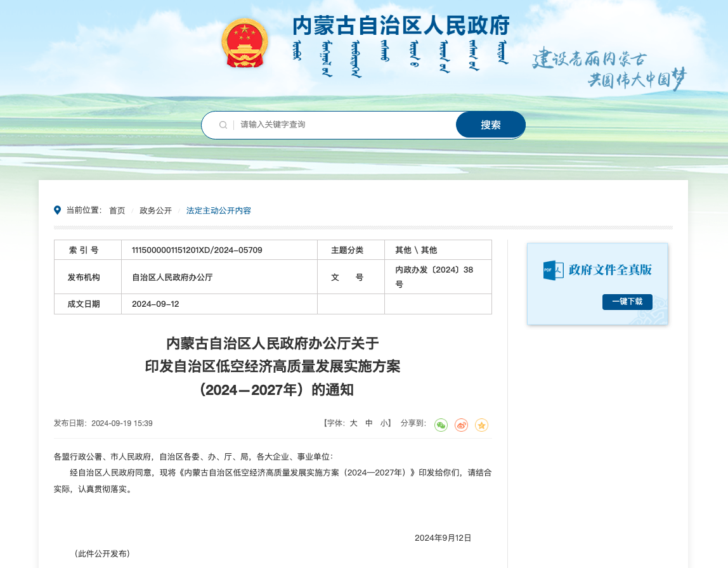Focus the keyword search input field
728x568 pixels.
click(342, 125)
